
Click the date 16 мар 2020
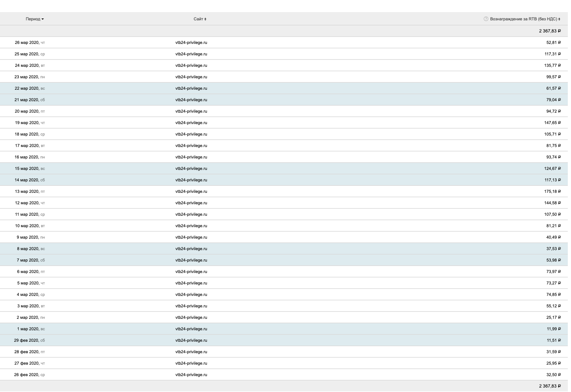coord(27,157)
